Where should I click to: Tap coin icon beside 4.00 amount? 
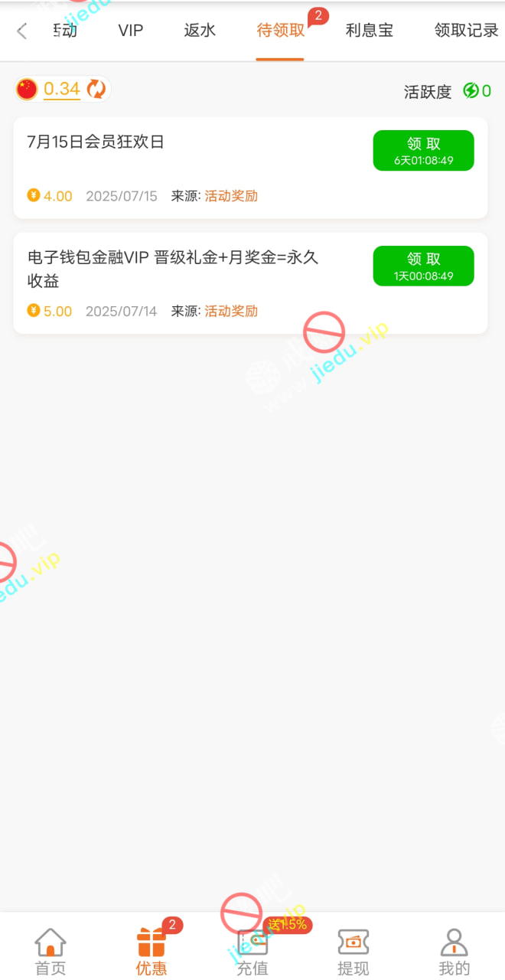pos(34,195)
